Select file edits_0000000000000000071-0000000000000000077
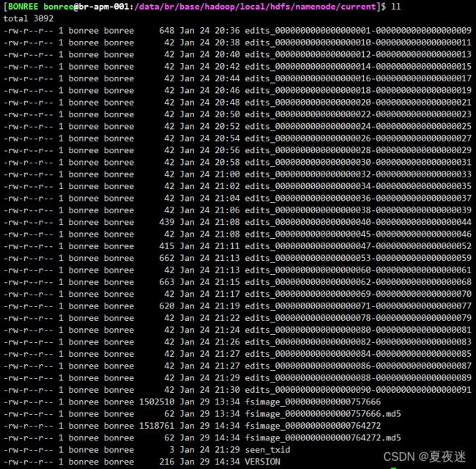 pos(358,306)
